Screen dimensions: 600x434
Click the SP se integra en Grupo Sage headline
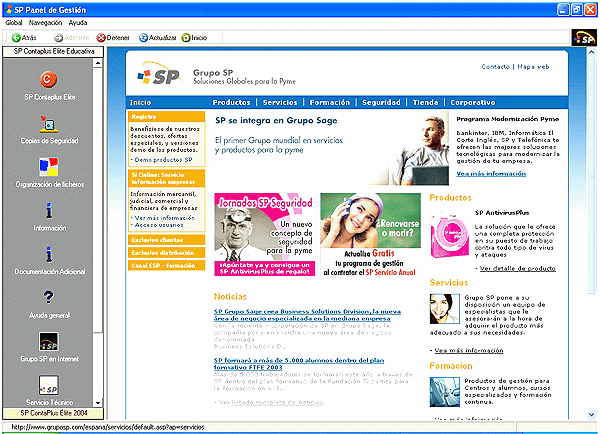click(276, 121)
